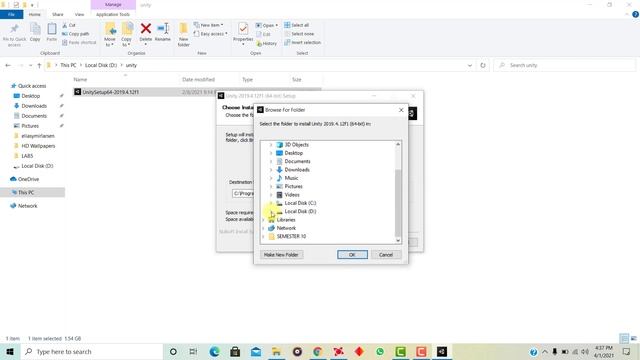Click Cancel in Browse For Folder
Image resolution: width=640 pixels, height=360 pixels.
(386, 255)
